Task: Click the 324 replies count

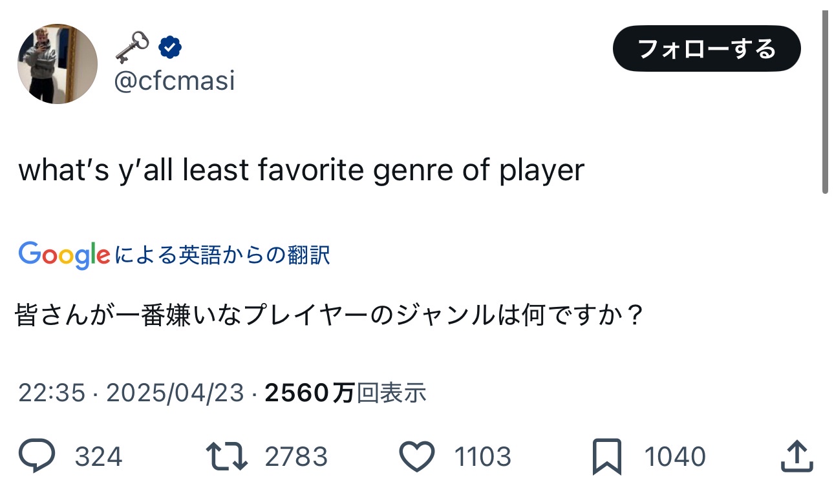Action: (98, 457)
